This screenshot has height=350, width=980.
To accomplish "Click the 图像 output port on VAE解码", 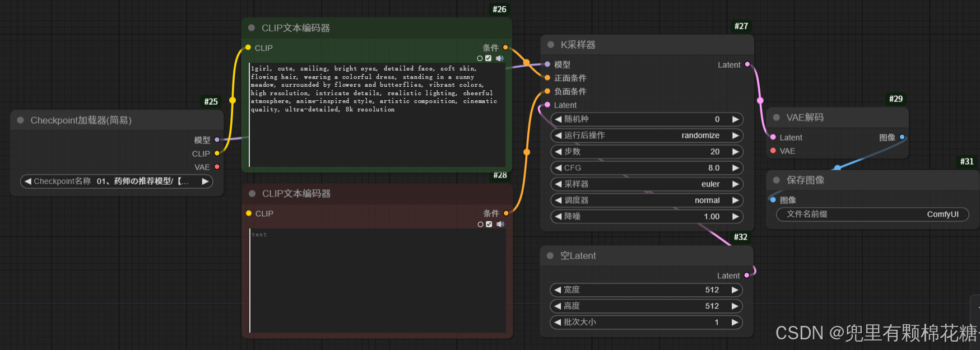I will [902, 137].
